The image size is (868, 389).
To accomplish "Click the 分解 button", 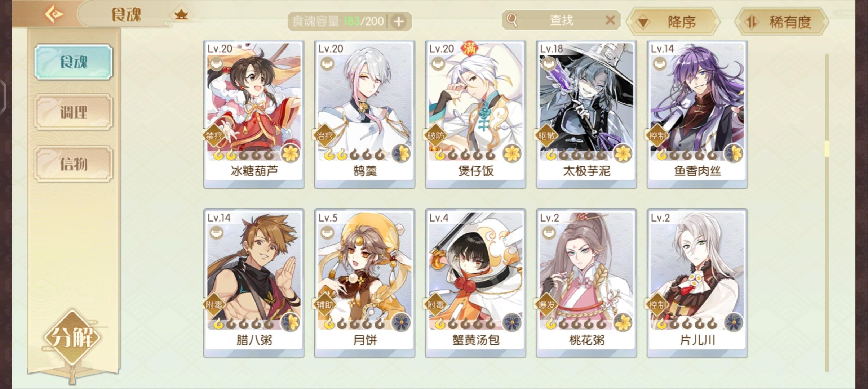I will pos(72,337).
